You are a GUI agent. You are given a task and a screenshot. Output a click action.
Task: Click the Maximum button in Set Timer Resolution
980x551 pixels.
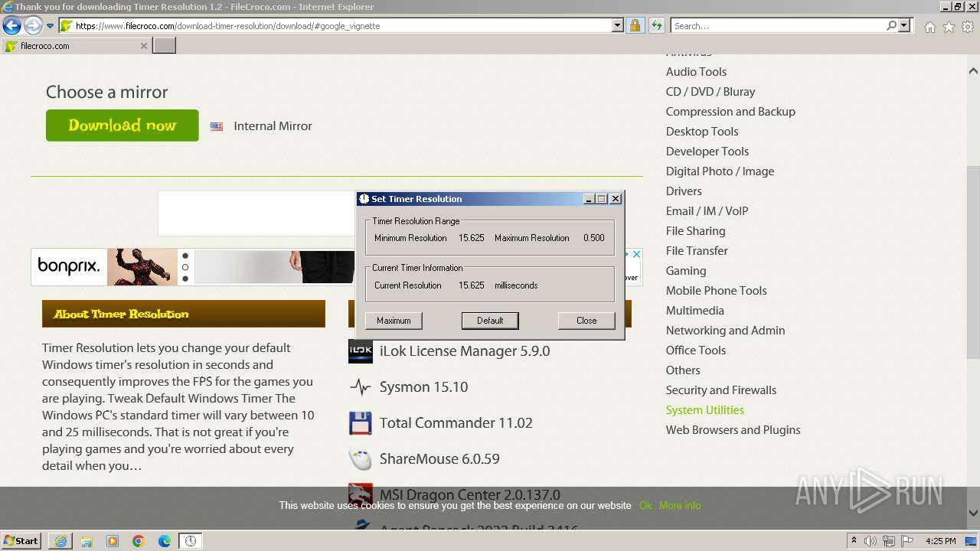(x=394, y=321)
